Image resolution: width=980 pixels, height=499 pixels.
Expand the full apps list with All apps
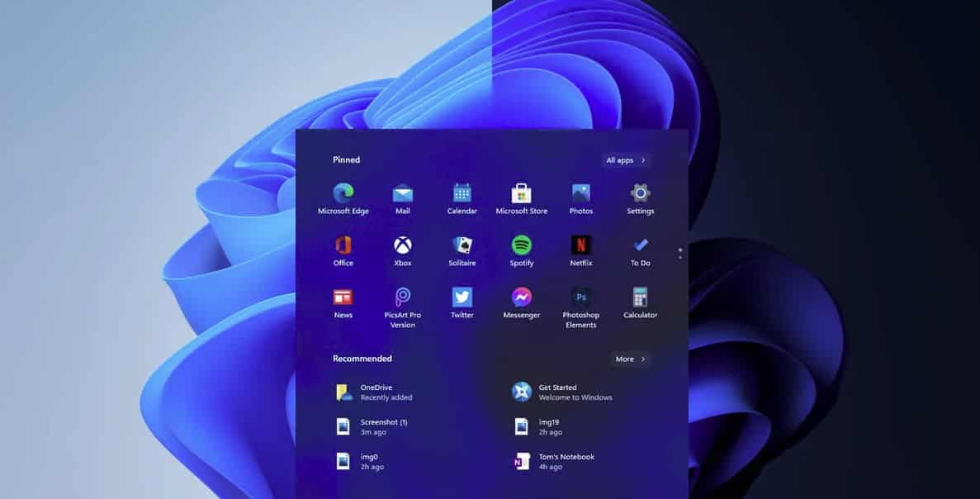click(625, 159)
